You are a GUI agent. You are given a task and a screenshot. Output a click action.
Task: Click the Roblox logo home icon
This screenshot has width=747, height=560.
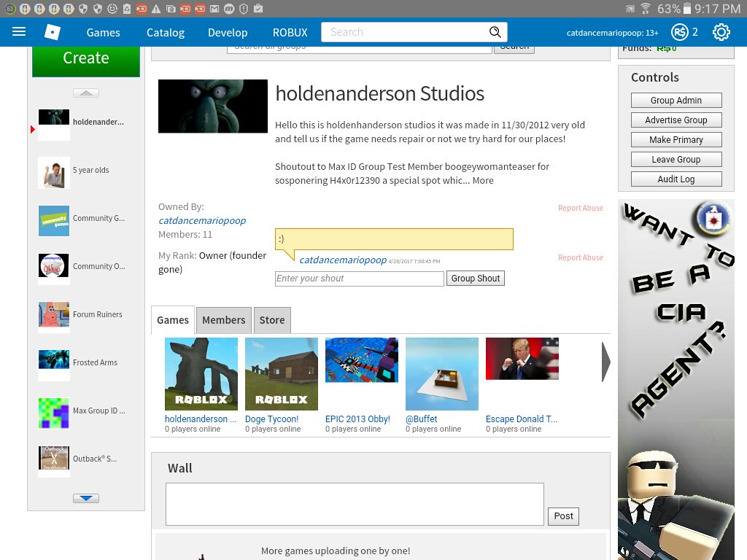click(x=53, y=32)
